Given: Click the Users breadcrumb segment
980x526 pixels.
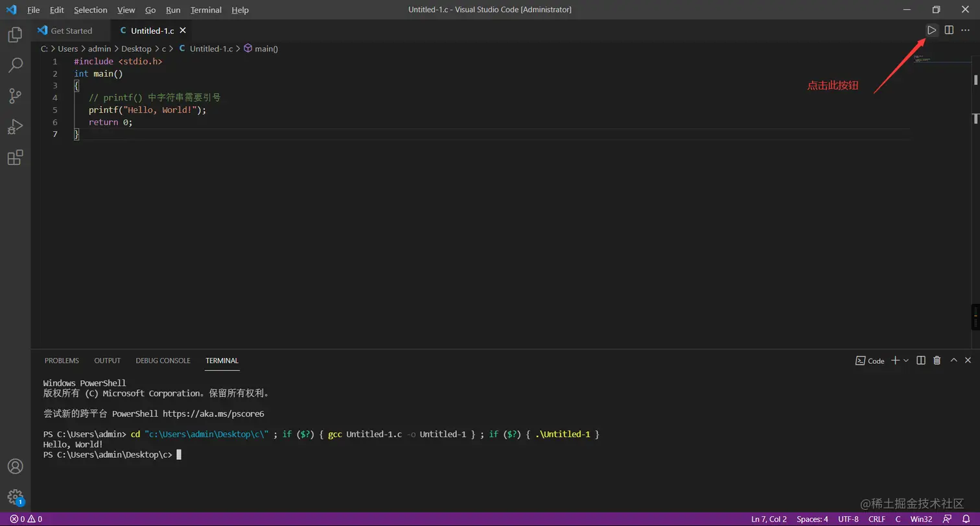Looking at the screenshot, I should tap(67, 49).
